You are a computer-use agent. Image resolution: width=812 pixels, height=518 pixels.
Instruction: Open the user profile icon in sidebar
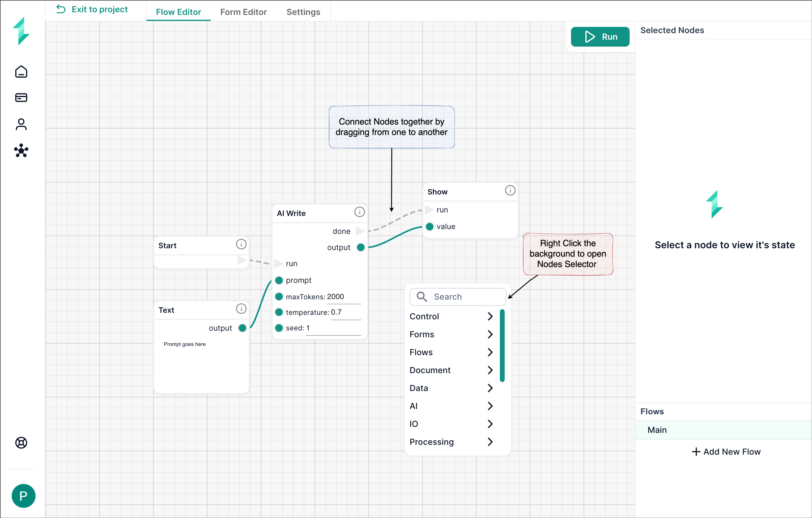click(21, 124)
